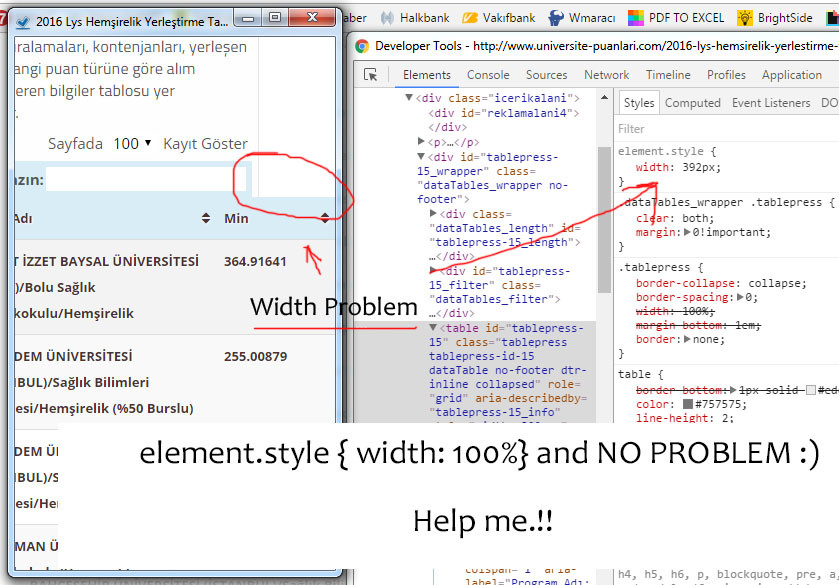This screenshot has height=585, width=839.
Task: Open the Profiles tab
Action: tap(726, 75)
